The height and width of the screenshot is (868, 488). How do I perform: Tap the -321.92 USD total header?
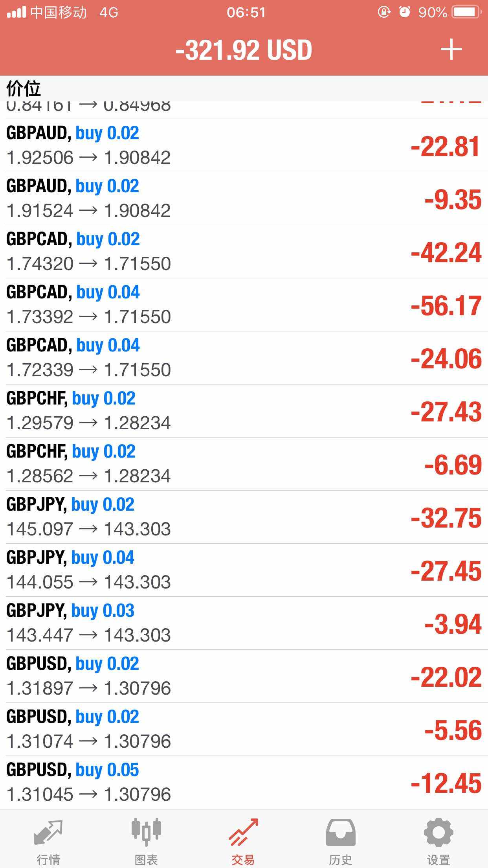[x=244, y=50]
